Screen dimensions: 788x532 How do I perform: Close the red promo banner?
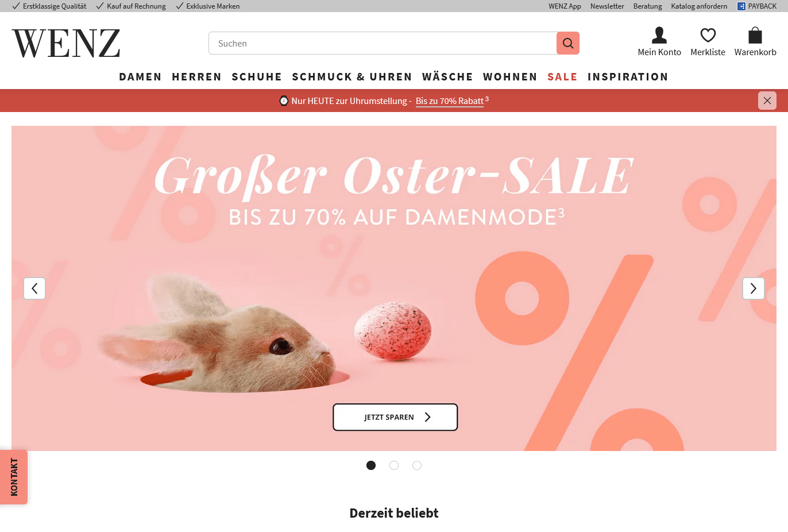pyautogui.click(x=767, y=101)
